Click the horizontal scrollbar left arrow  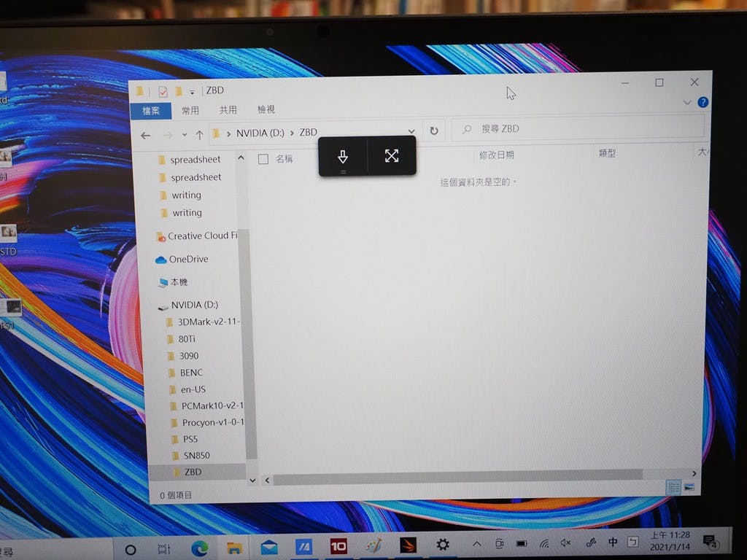tap(267, 480)
